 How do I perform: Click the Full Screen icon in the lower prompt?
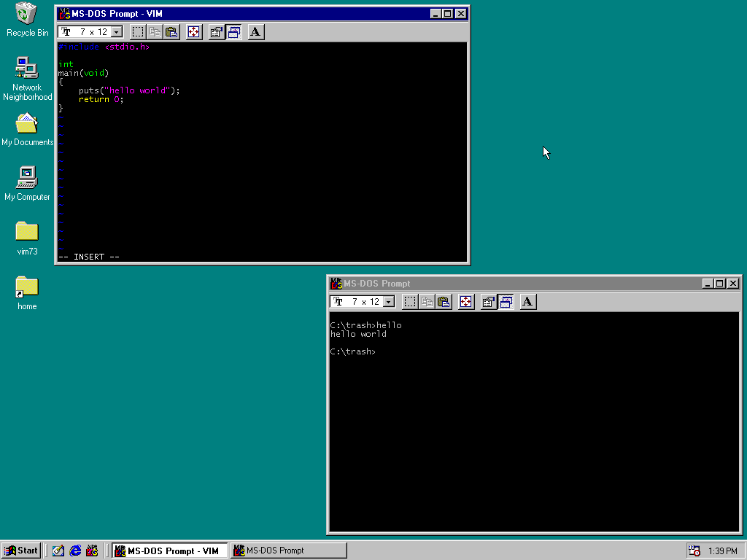(x=465, y=301)
